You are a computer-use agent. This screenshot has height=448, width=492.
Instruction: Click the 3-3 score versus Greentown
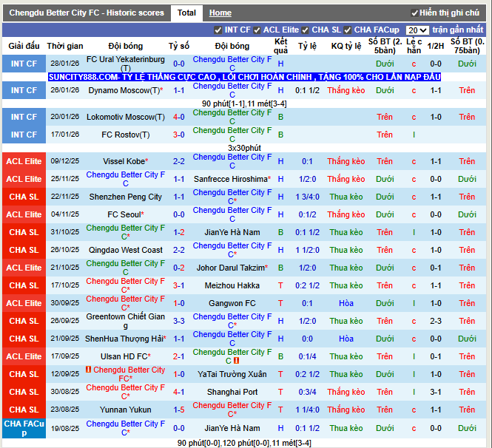pyautogui.click(x=179, y=321)
